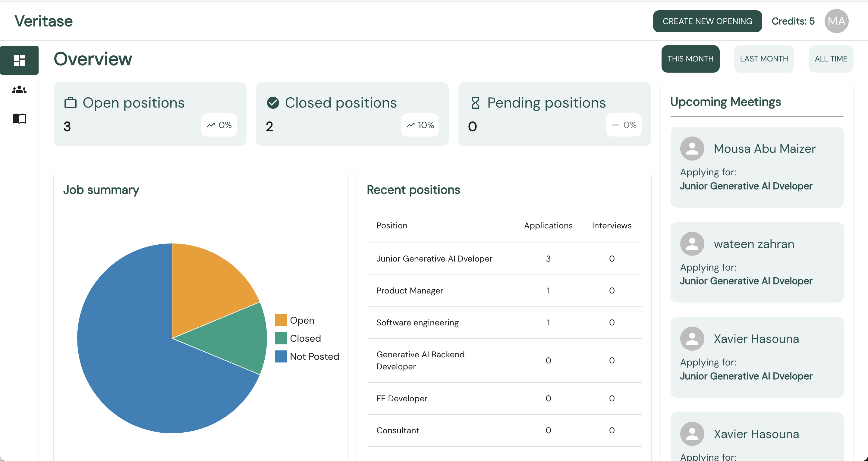Open the FE Developer position row

504,399
